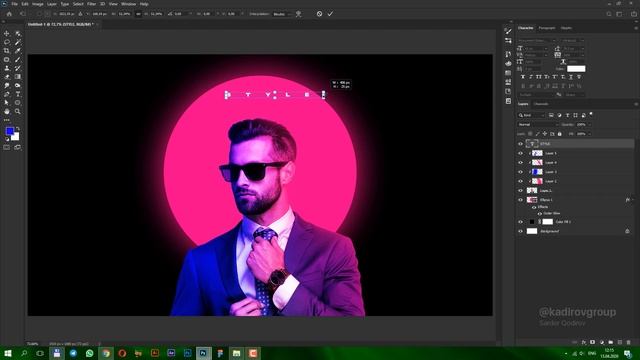Select the Crop tool

click(x=7, y=51)
